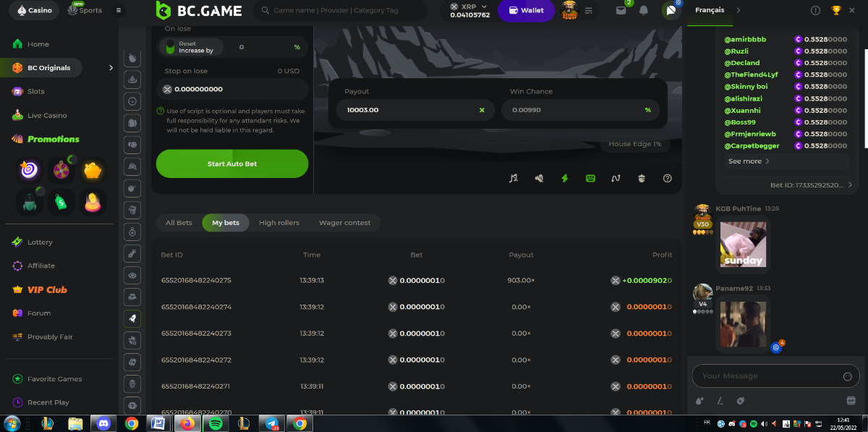Open notifications bell icon
The width and height of the screenshot is (868, 432).
(x=643, y=11)
